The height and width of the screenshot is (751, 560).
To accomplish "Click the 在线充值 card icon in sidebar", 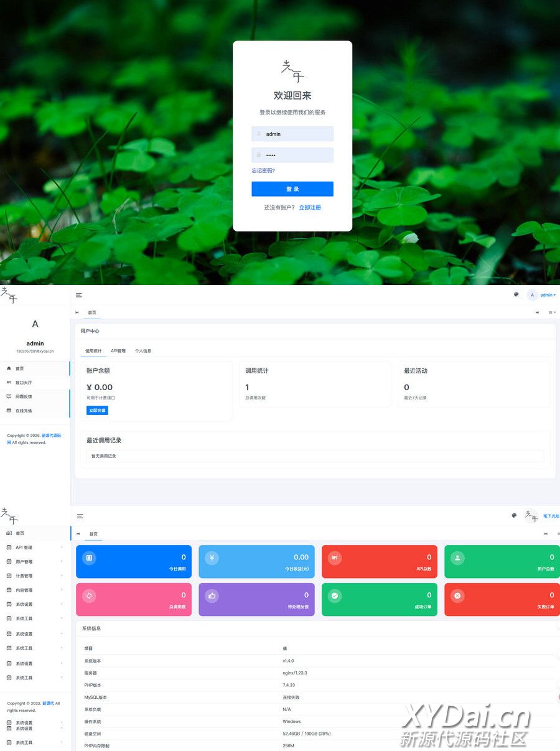I will point(9,411).
